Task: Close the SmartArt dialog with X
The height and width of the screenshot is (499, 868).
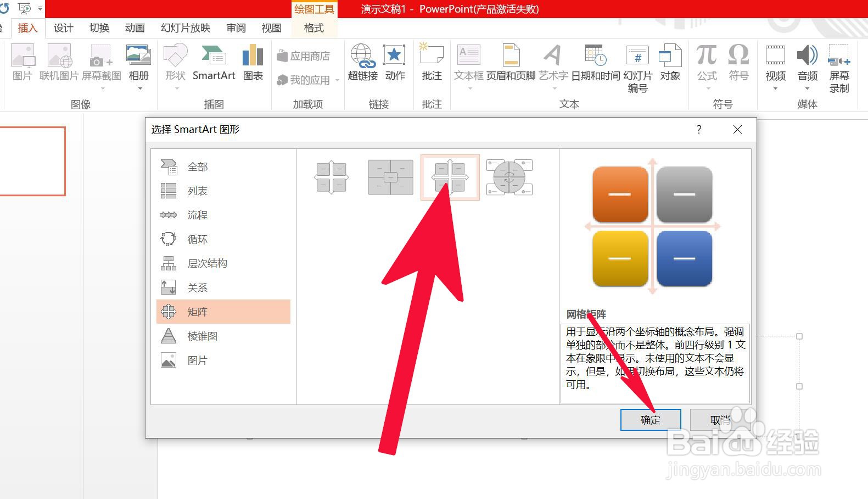Action: [737, 130]
